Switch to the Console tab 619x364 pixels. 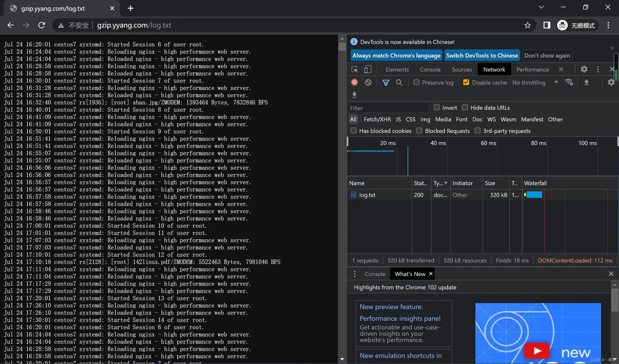coord(430,69)
